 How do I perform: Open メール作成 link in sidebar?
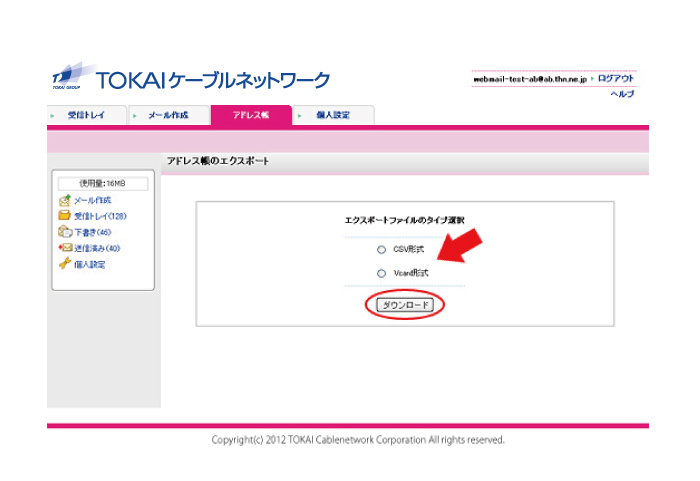pyautogui.click(x=92, y=200)
